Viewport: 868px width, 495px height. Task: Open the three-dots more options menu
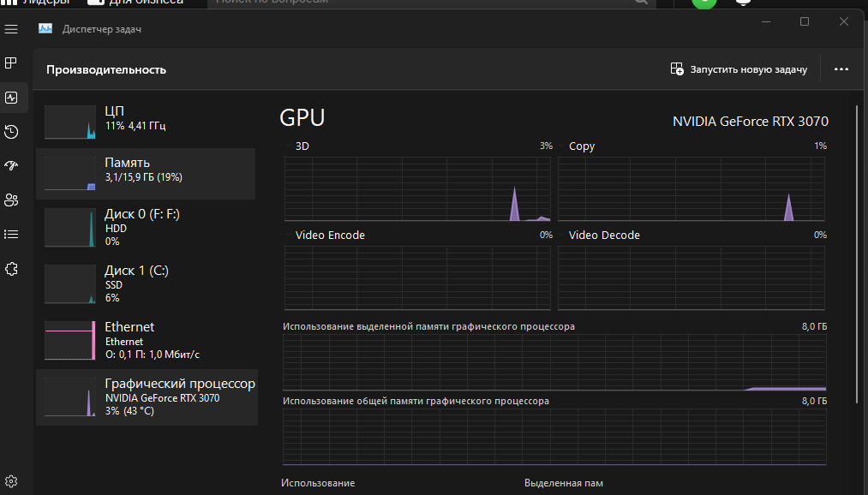[x=841, y=69]
